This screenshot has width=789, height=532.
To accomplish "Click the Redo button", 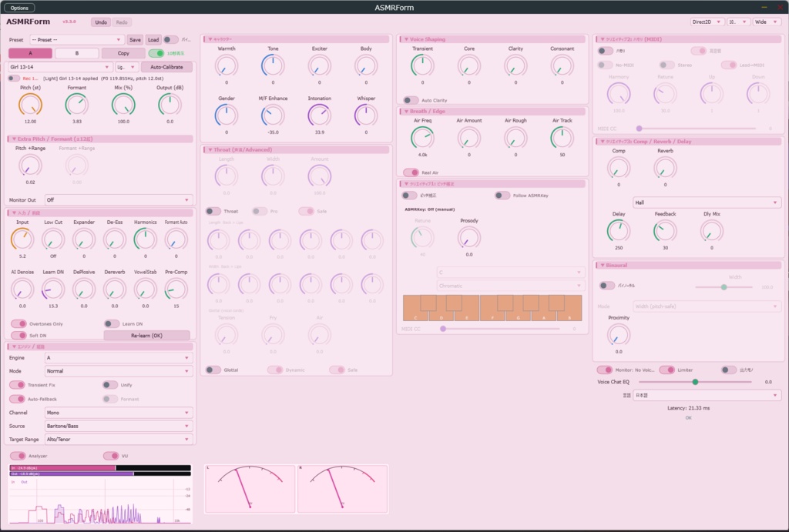I will pyautogui.click(x=122, y=22).
